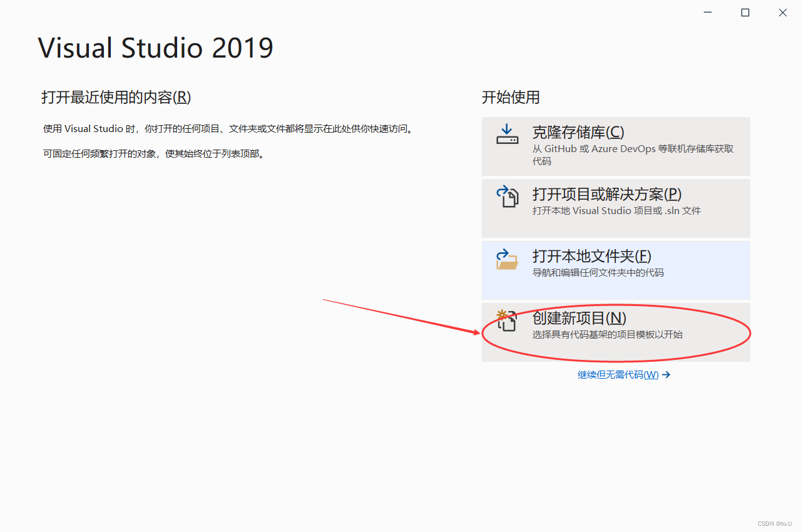Click the clone repository download icon
The height and width of the screenshot is (532, 801).
pyautogui.click(x=508, y=134)
